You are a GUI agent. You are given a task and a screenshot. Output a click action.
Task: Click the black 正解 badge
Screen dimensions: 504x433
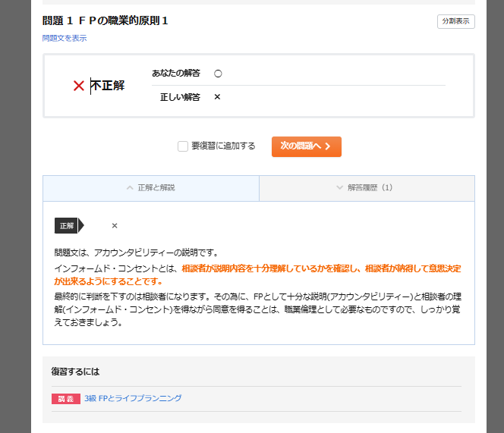coord(67,225)
